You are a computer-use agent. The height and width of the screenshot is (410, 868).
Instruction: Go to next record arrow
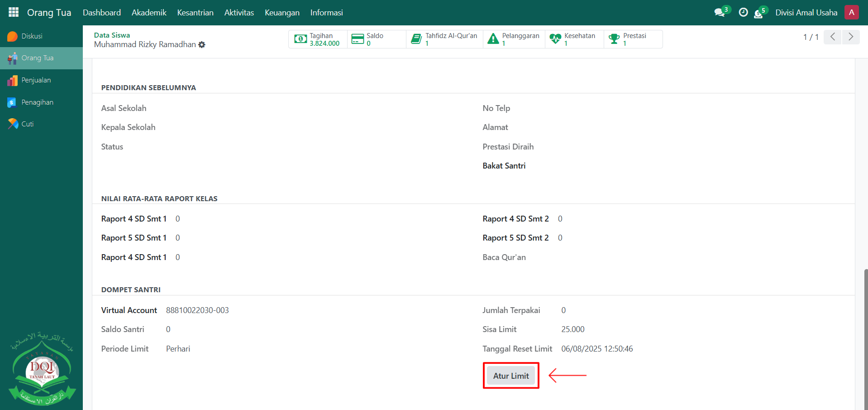[850, 37]
